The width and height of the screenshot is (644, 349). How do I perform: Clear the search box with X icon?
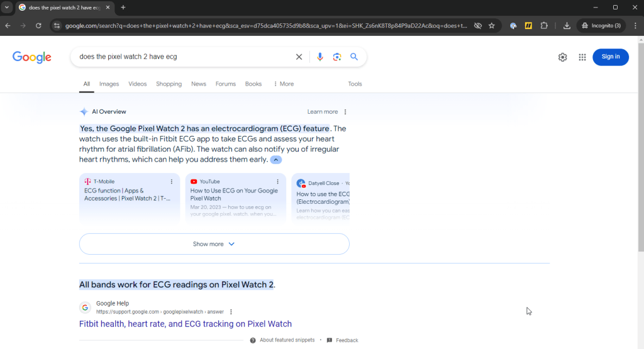coord(299,57)
